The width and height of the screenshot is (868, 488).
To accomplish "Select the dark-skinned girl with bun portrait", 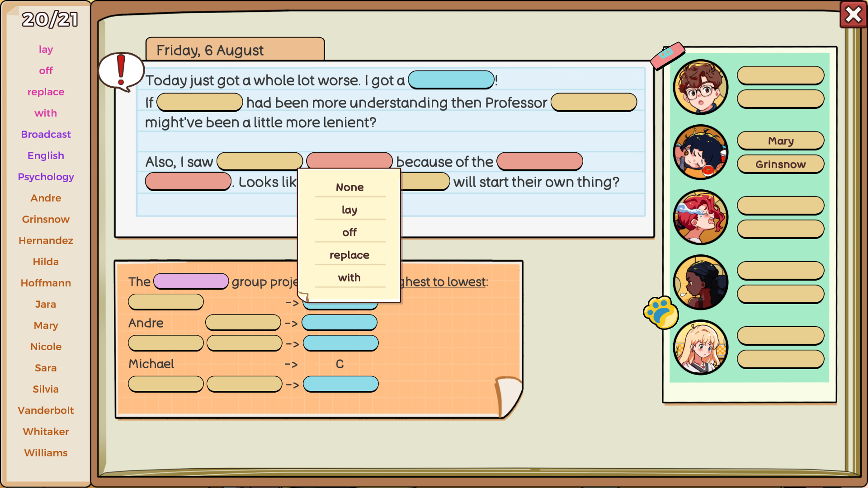I will (700, 282).
